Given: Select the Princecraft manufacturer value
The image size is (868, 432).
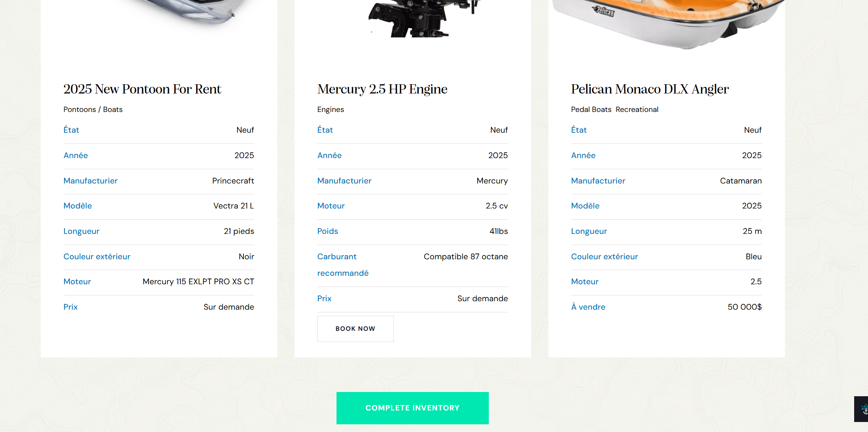Looking at the screenshot, I should click(x=233, y=181).
